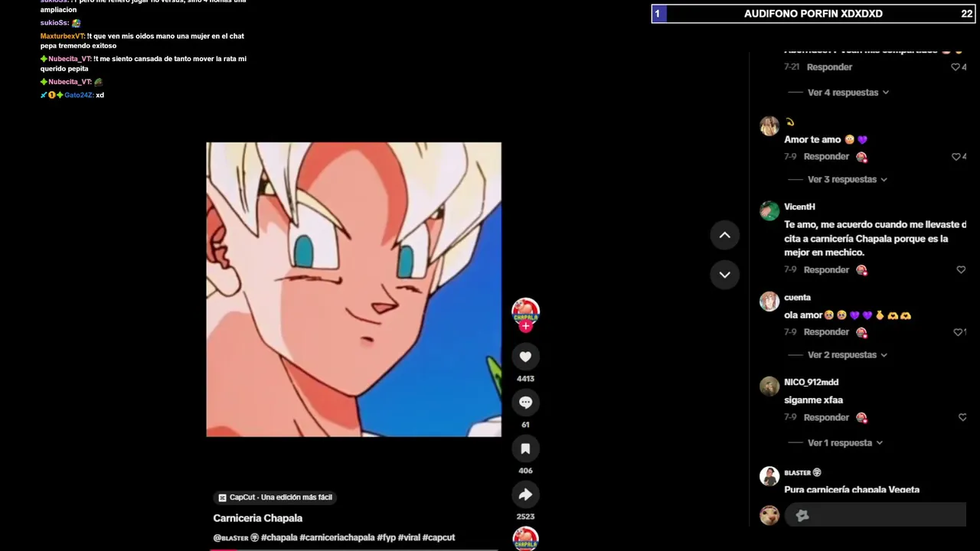
Task: Click your own avatar beside the comment box
Action: (769, 515)
